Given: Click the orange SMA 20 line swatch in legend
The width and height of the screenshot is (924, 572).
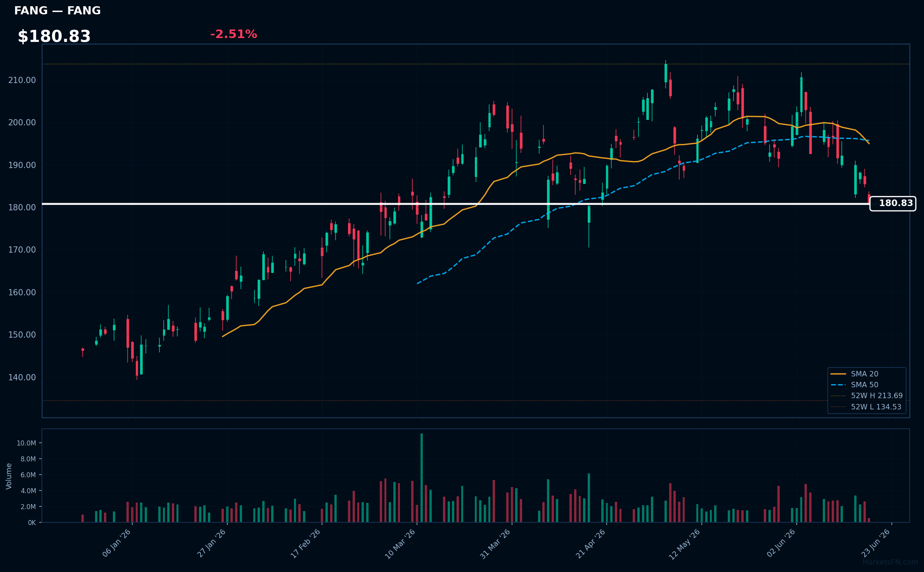Looking at the screenshot, I should pyautogui.click(x=838, y=374).
